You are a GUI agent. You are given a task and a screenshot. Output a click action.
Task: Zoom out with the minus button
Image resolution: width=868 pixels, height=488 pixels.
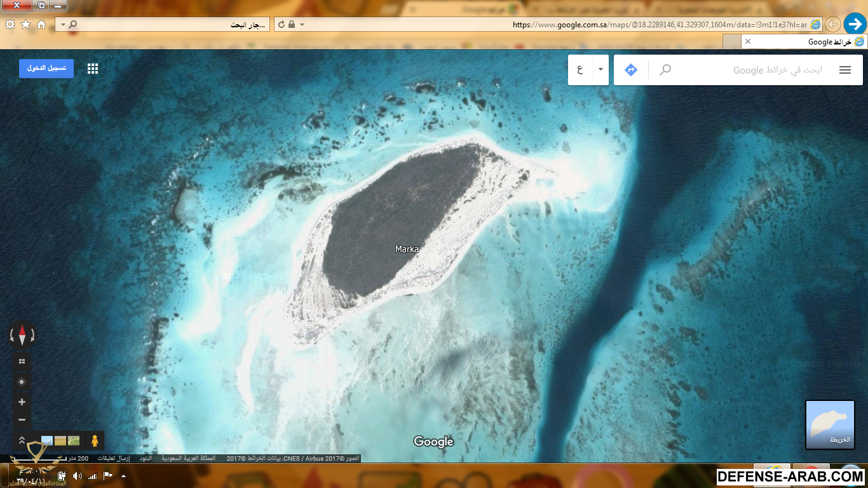22,419
